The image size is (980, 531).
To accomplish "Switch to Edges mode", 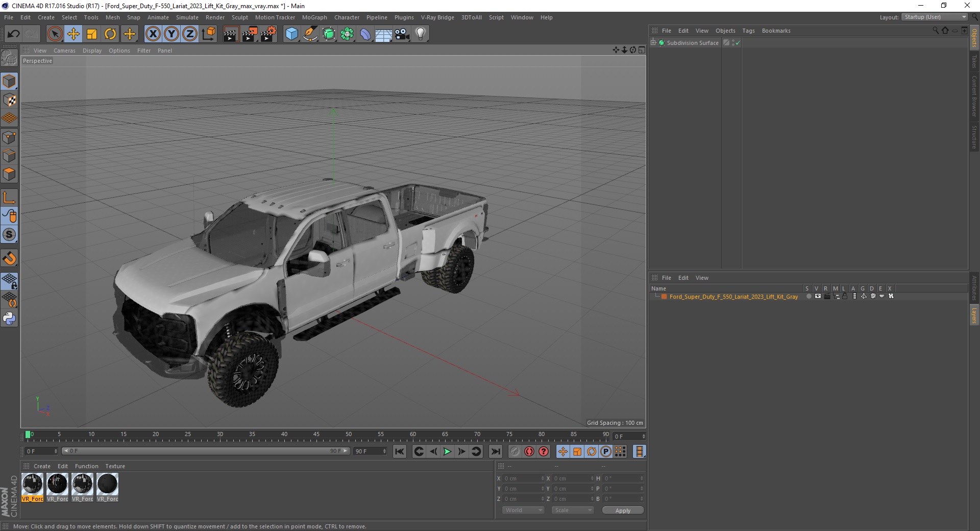I will 9,156.
